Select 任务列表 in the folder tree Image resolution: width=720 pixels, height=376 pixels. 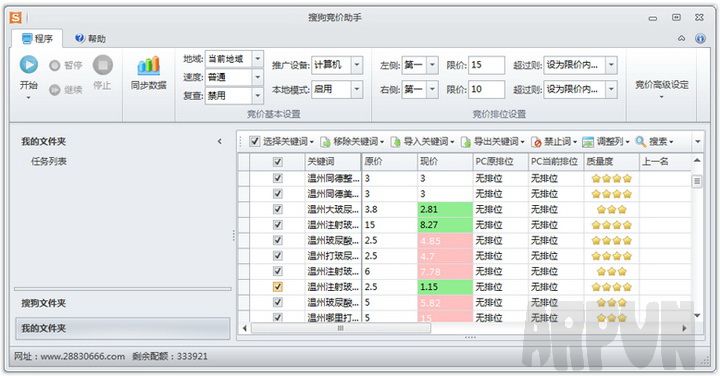click(x=49, y=161)
